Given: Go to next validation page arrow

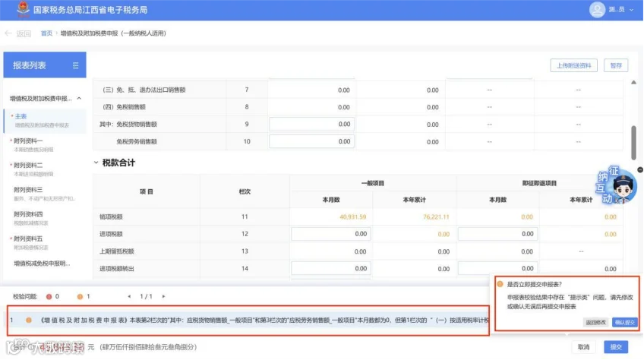Looking at the screenshot, I should [163, 296].
